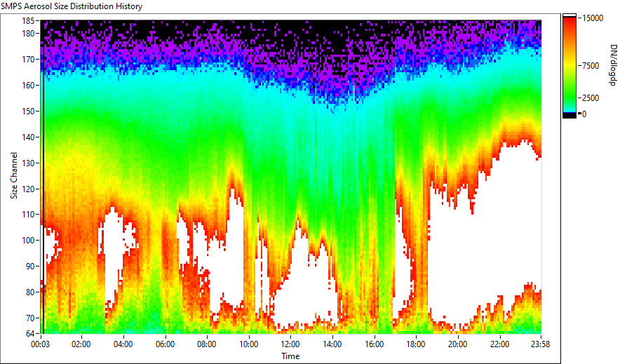Click the SMPS Aerosol Size Distribution History title
The image size is (620, 364).
coord(72,6)
